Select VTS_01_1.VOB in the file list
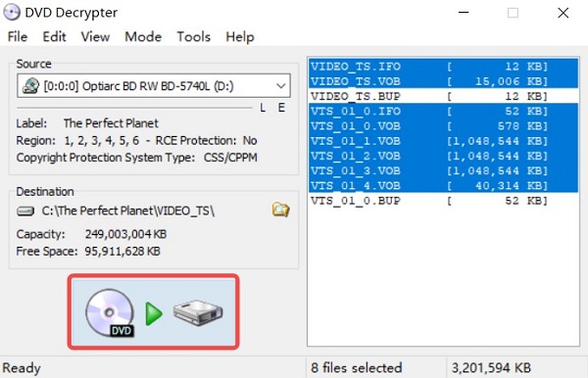Screen dimensions: 588x378 443,141
